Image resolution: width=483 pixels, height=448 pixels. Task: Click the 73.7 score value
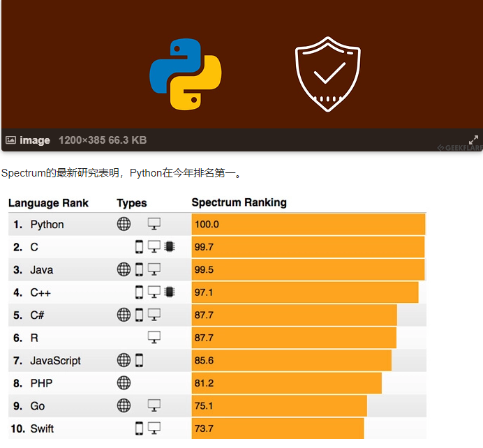pyautogui.click(x=204, y=428)
